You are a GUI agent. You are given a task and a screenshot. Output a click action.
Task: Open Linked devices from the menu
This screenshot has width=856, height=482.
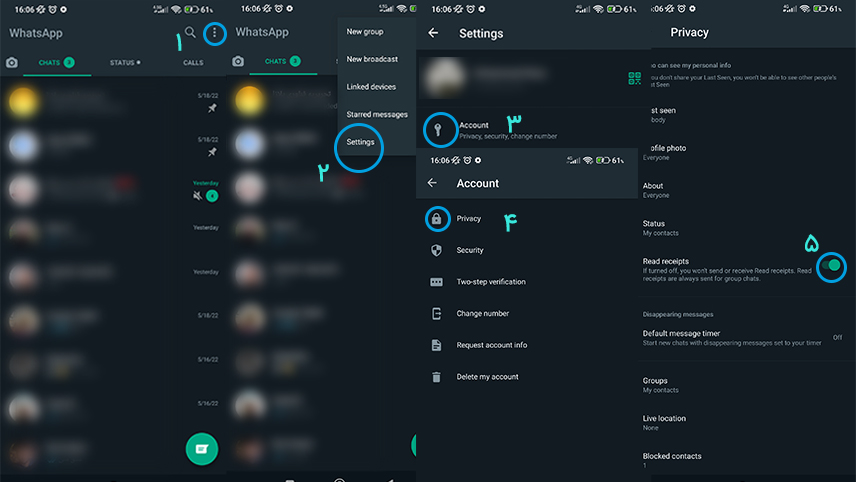371,87
